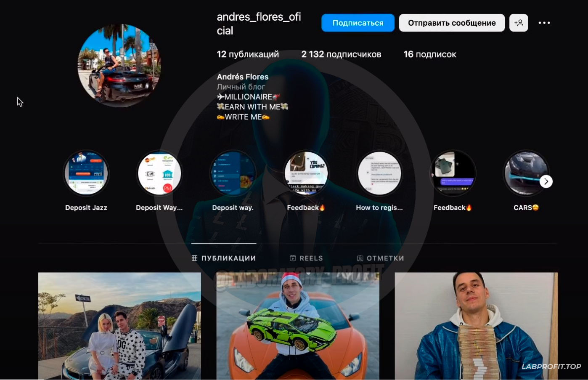The width and height of the screenshot is (588, 380).
Task: Open the Deposit Jazz story highlight
Action: [86, 173]
